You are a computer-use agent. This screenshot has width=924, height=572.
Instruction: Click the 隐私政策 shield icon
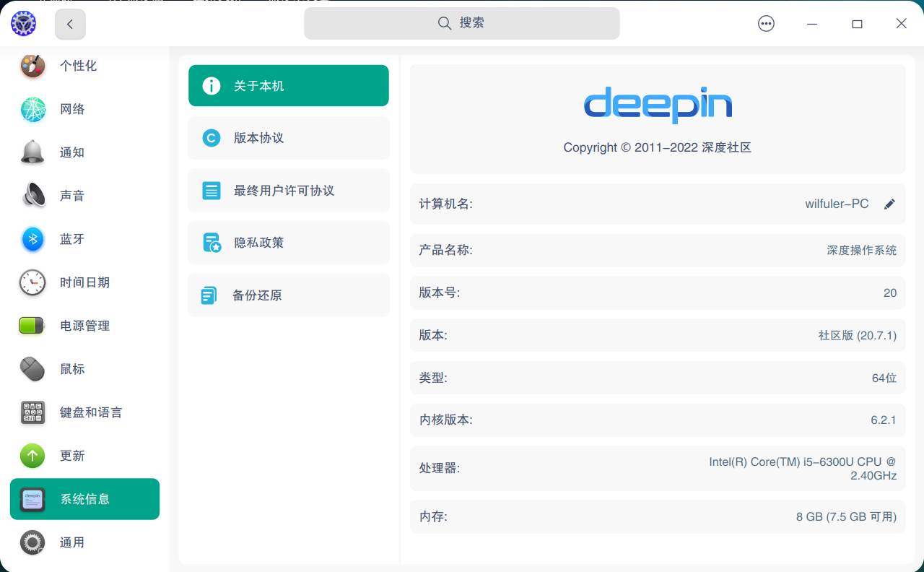(x=211, y=243)
